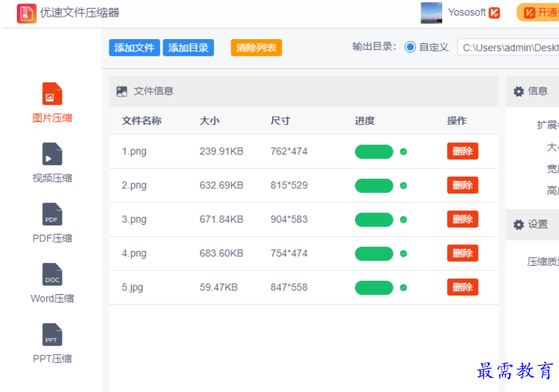Click the app logo in title bar

[x=26, y=13]
